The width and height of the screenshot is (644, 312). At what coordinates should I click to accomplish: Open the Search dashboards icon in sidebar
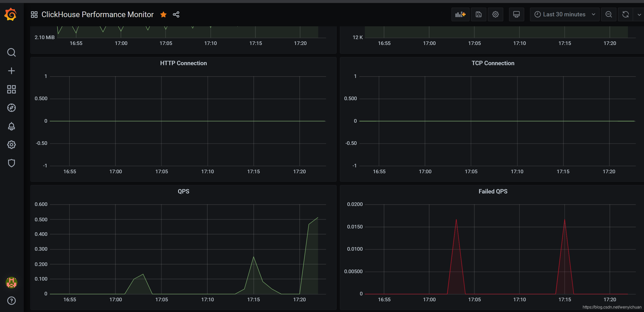(11, 52)
